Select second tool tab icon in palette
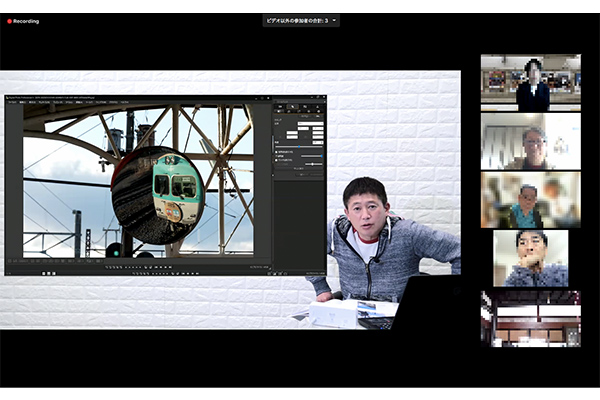 pos(294,108)
